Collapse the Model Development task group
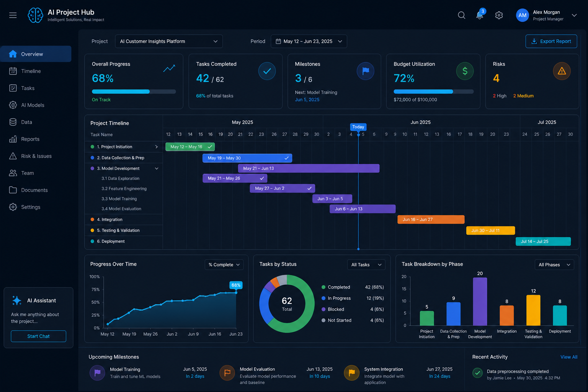 tap(157, 168)
